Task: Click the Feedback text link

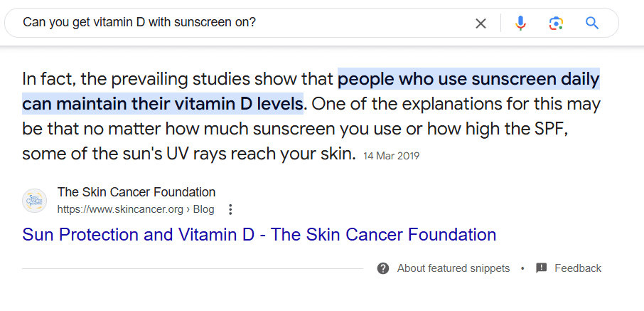Action: click(577, 268)
